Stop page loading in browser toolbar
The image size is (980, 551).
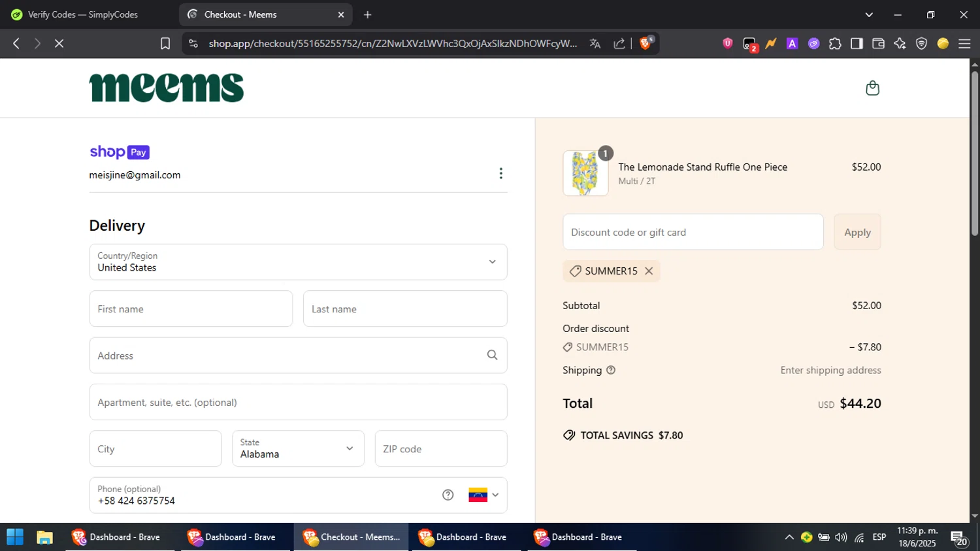point(59,43)
